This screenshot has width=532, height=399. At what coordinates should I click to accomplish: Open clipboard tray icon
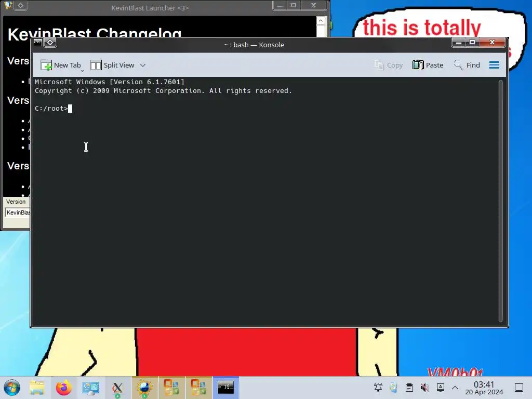409,387
